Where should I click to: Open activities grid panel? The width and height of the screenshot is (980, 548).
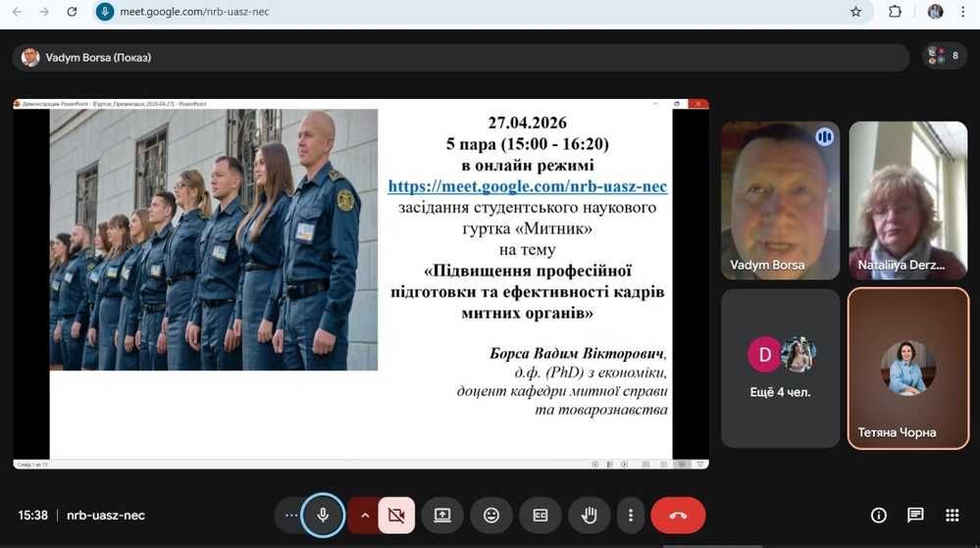(x=952, y=515)
